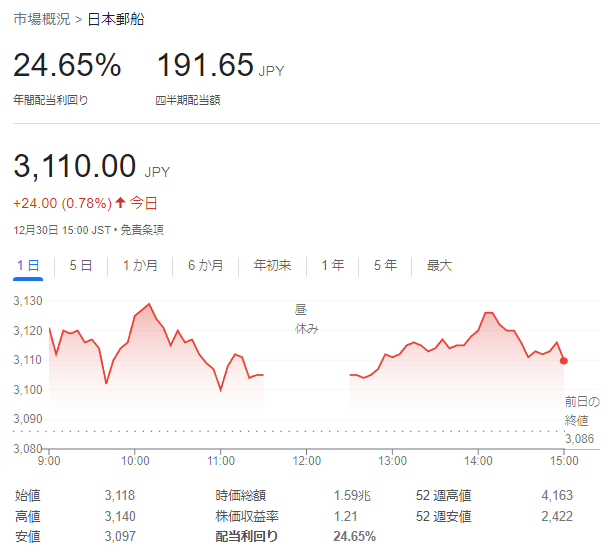Select the 1日 chart range tab
609x556 pixels.
tap(28, 265)
